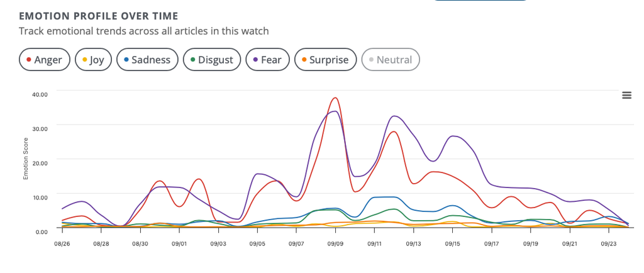Open the chart hamburger export menu
The height and width of the screenshot is (273, 644).
(626, 95)
